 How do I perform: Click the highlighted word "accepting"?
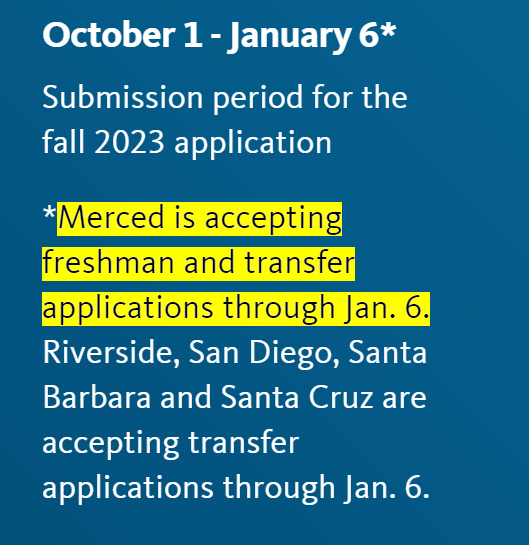tap(273, 220)
